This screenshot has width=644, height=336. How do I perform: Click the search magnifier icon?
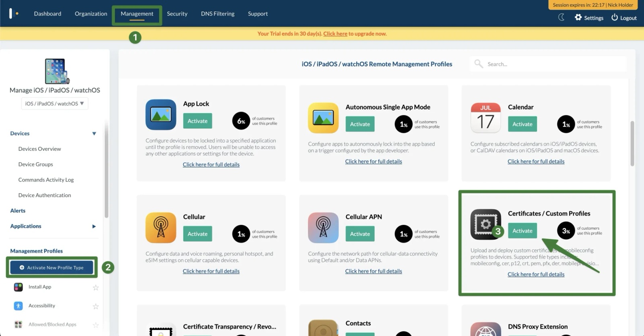pos(479,64)
